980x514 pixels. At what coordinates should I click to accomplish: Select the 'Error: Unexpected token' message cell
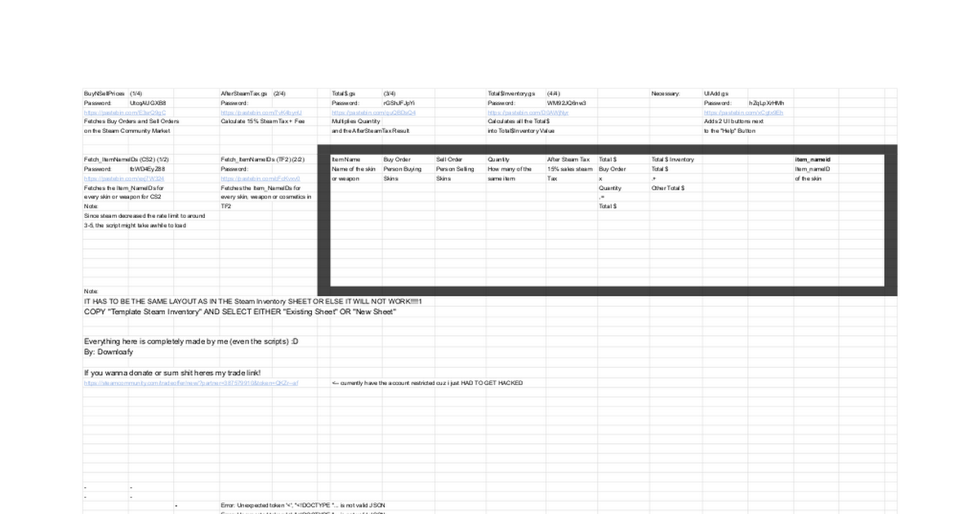[303, 505]
